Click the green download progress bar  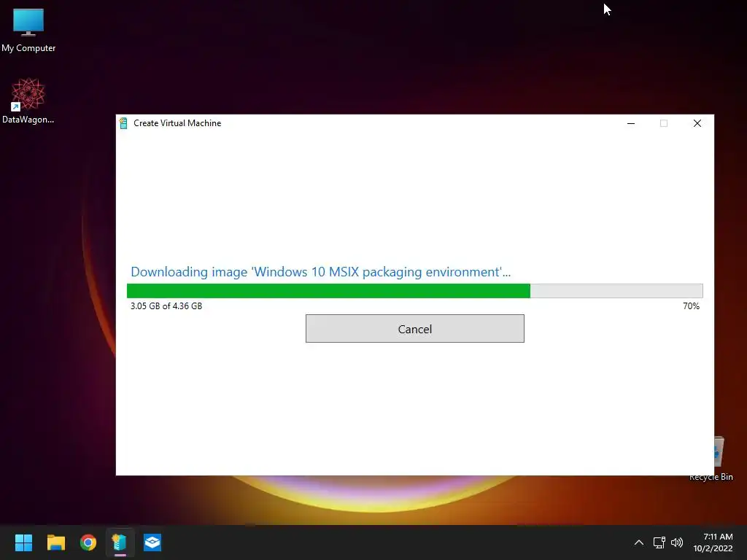point(414,290)
